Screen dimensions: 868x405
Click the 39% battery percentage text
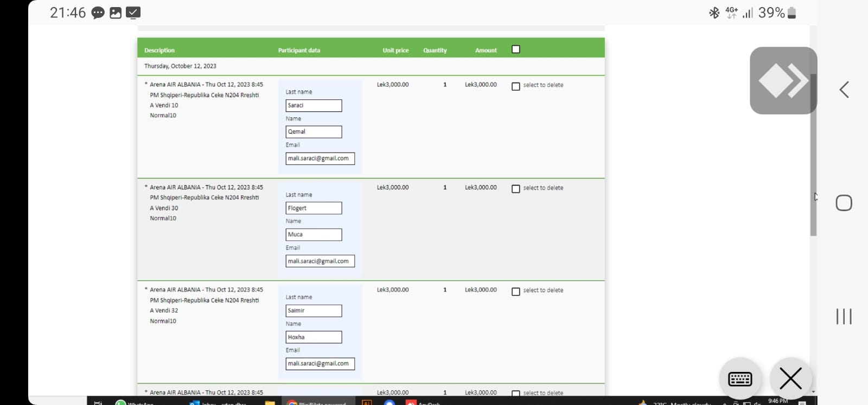coord(771,12)
